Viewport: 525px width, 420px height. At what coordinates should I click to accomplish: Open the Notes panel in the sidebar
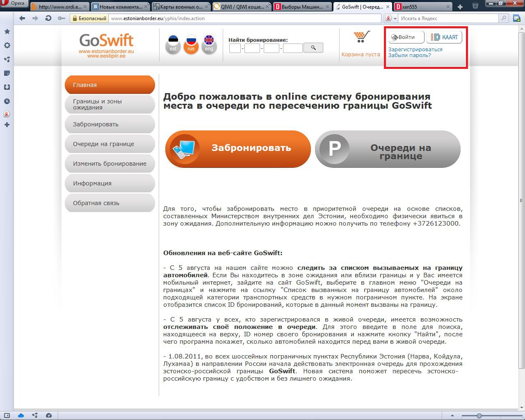(x=7, y=73)
